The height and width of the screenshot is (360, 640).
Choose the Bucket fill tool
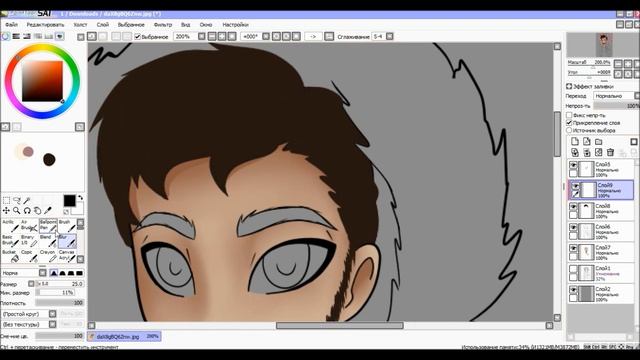pyautogui.click(x=11, y=256)
